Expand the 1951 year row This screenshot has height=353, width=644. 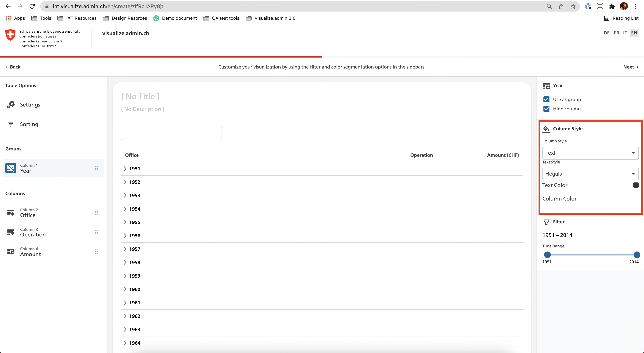pos(125,169)
